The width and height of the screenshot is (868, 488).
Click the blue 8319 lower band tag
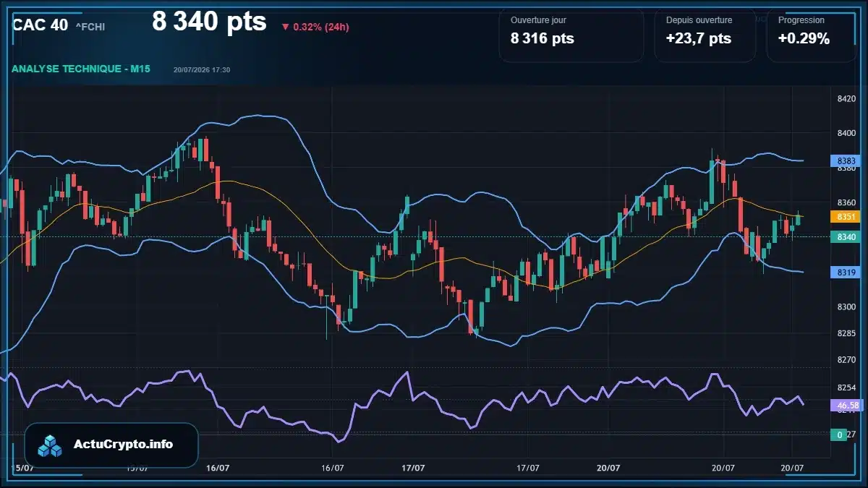coord(845,272)
